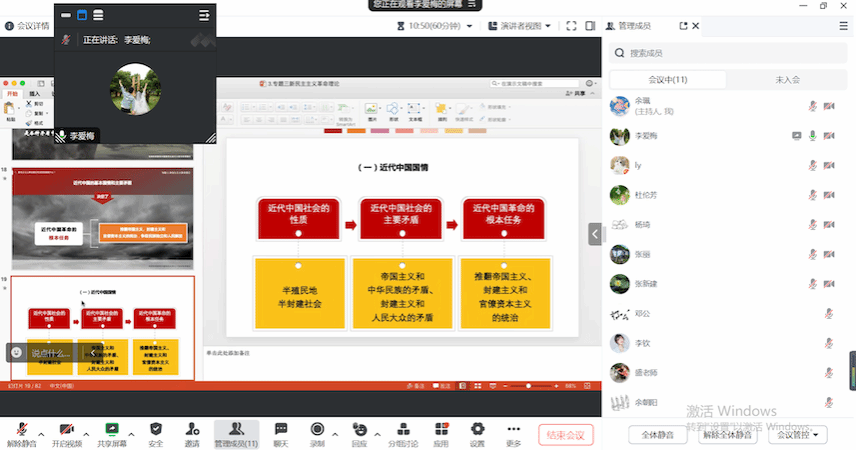Click the 搜索成员 search field
Screen dimensions: 856x450
tap(730, 53)
